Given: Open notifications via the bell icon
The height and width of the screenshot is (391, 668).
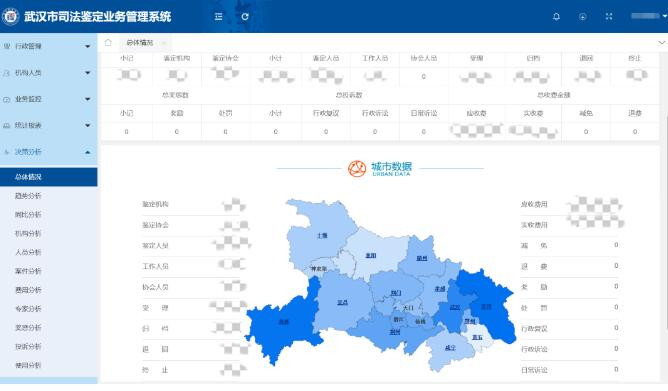Looking at the screenshot, I should [556, 17].
